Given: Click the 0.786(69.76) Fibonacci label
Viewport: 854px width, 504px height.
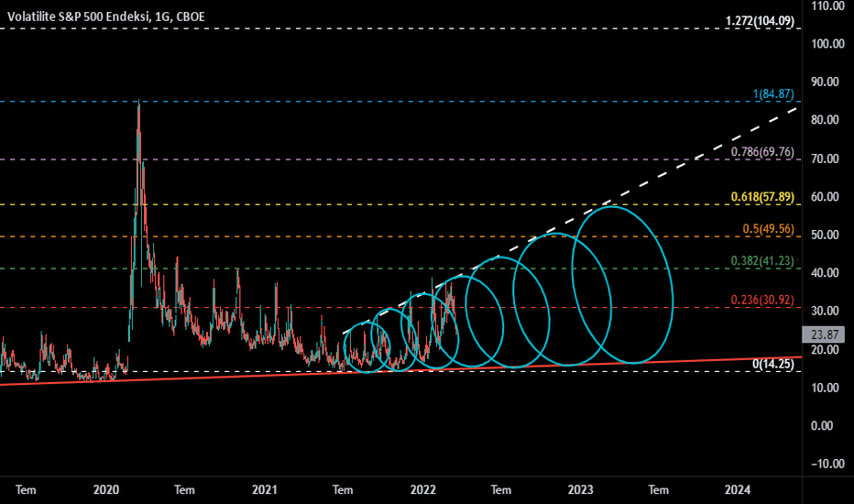Looking at the screenshot, I should click(x=763, y=151).
